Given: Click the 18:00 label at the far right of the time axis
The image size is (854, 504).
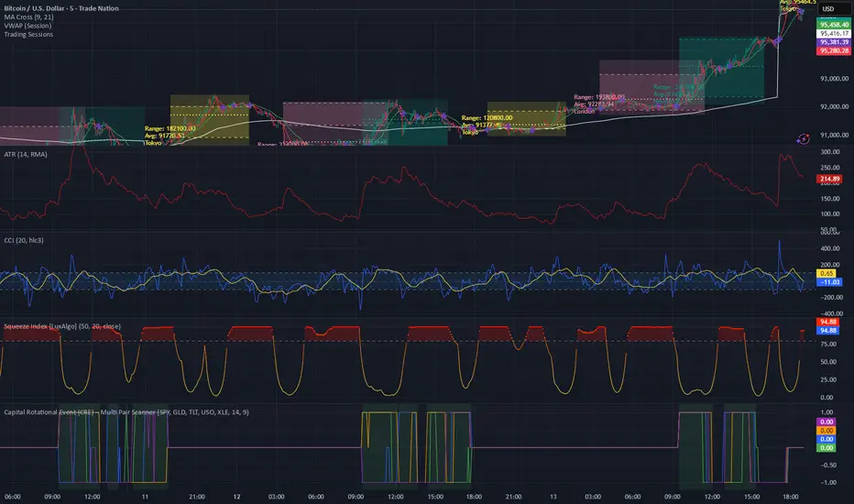Looking at the screenshot, I should [x=790, y=497].
